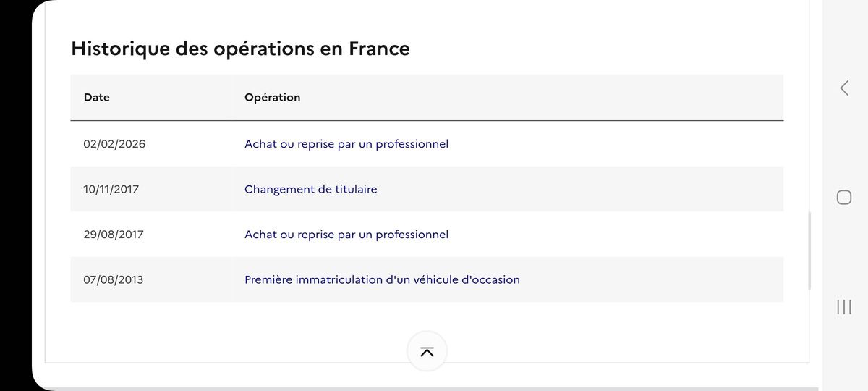Click 'Historique des opérations en France' heading

[x=240, y=49]
